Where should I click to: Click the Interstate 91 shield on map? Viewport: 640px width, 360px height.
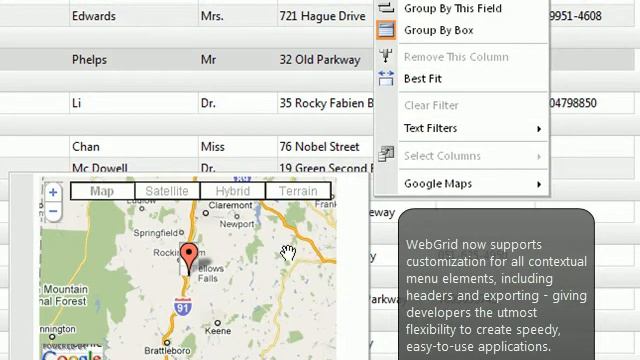pyautogui.click(x=182, y=306)
